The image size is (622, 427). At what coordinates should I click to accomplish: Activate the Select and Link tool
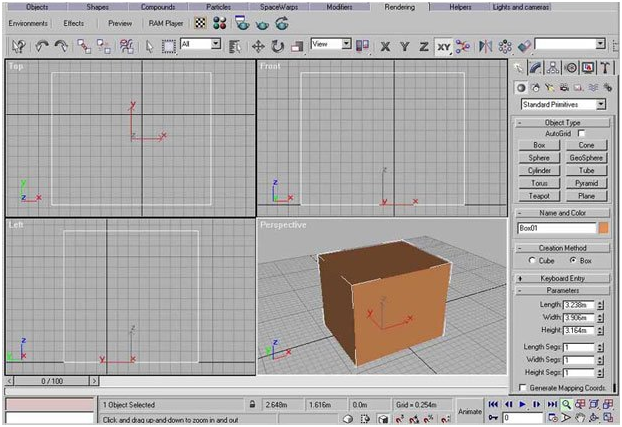(x=84, y=46)
